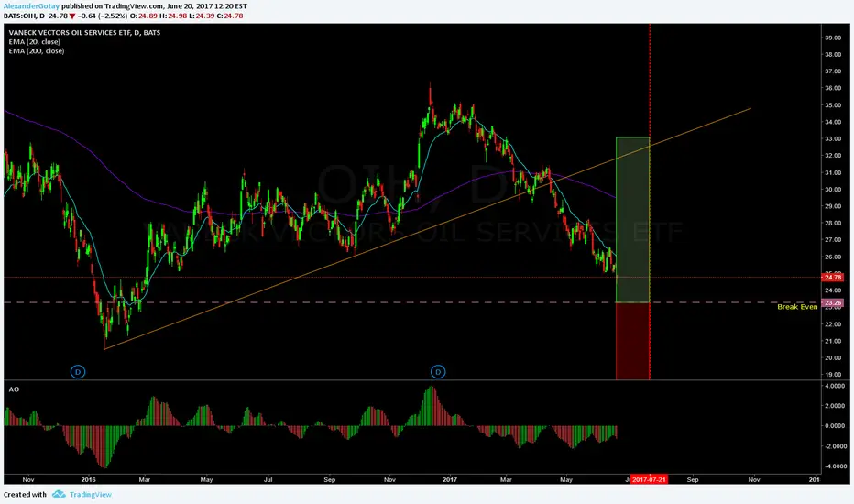This screenshot has height=504, width=854.
Task: Click the left dividend D marker
Action: click(78, 372)
